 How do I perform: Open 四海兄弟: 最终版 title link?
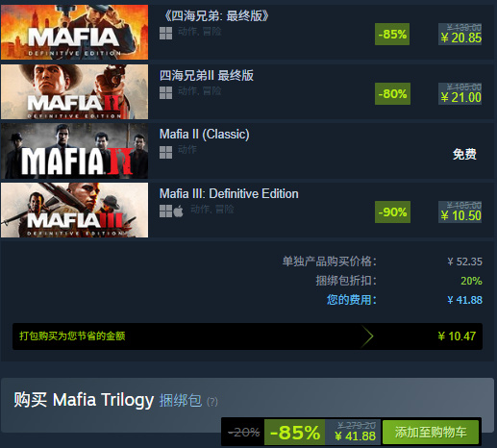[216, 16]
